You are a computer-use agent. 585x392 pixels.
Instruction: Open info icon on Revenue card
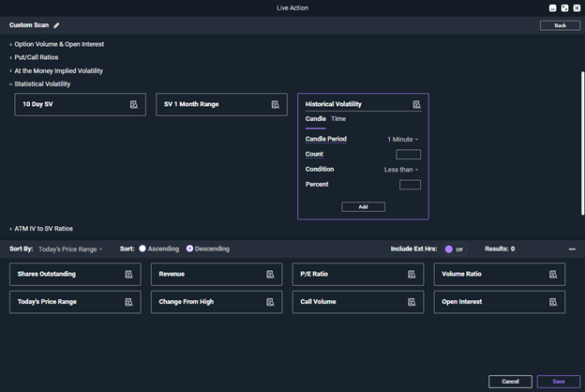[270, 275]
